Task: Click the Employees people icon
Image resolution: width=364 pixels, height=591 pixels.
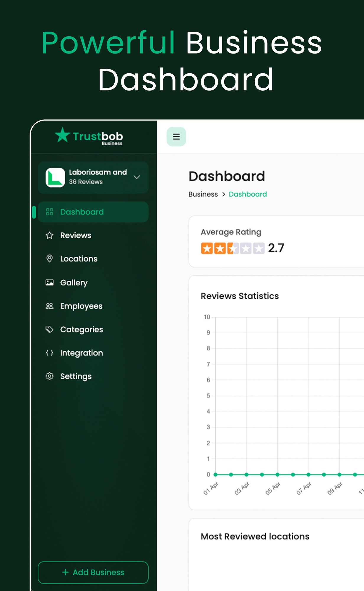Action: tap(50, 306)
